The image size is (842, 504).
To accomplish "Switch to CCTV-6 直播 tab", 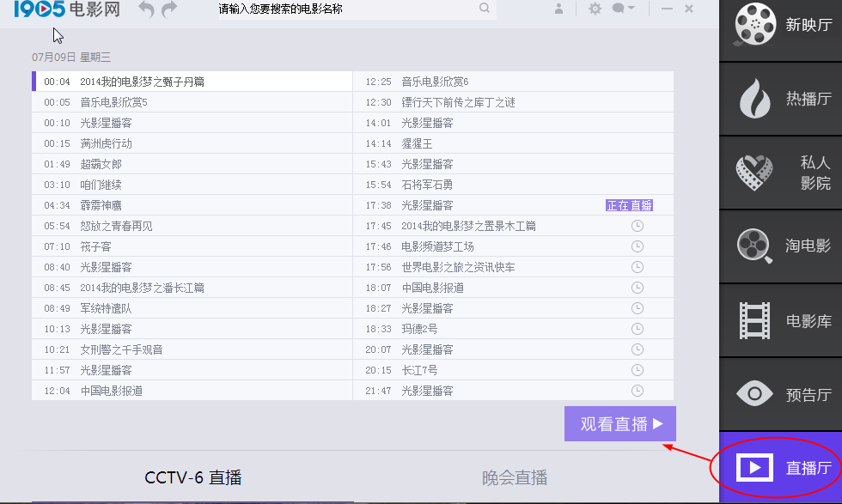I will click(x=192, y=477).
